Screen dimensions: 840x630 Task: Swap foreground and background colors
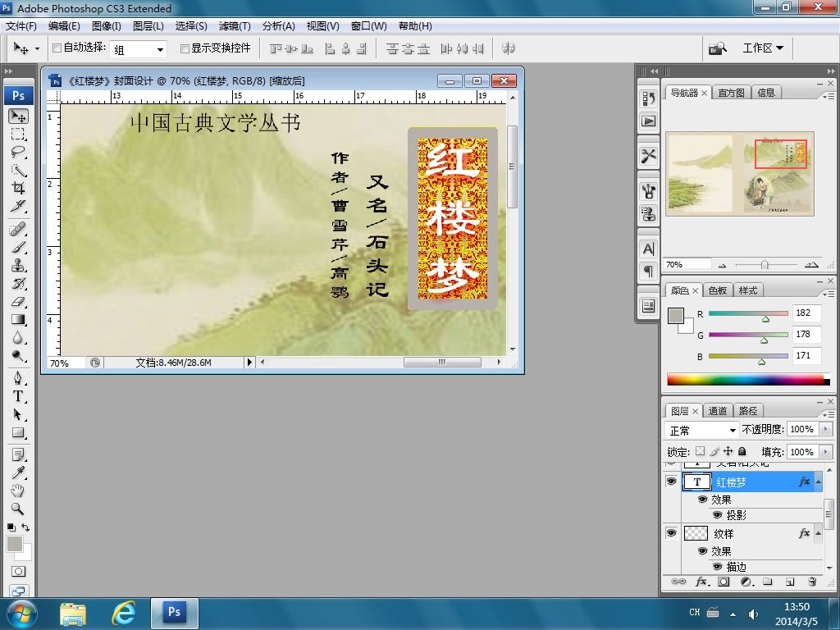[25, 527]
